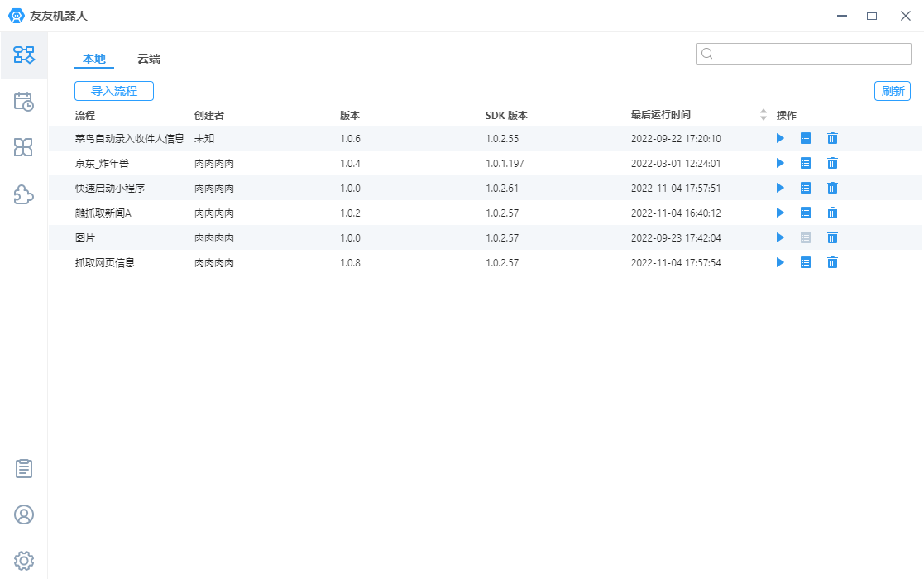This screenshot has height=579, width=924.
Task: Delete the 快速启动小程序 flow
Action: [833, 188]
